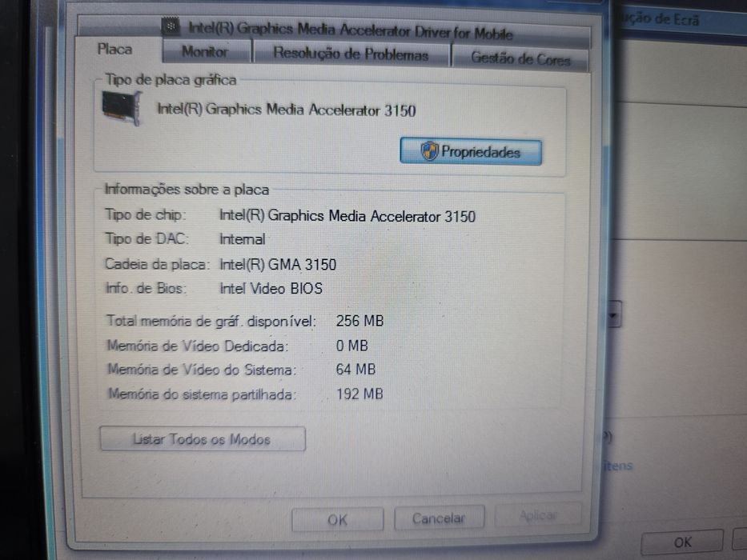
Task: Open the dropdown arrow in background window
Action: click(613, 314)
